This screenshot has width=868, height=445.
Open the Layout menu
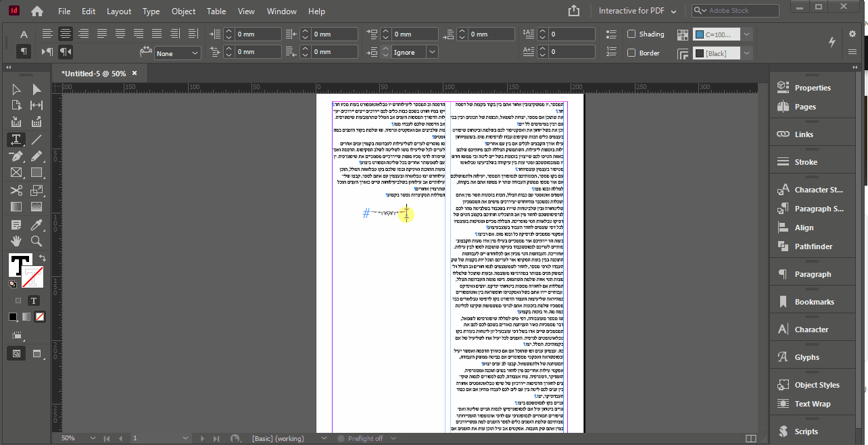coord(119,11)
